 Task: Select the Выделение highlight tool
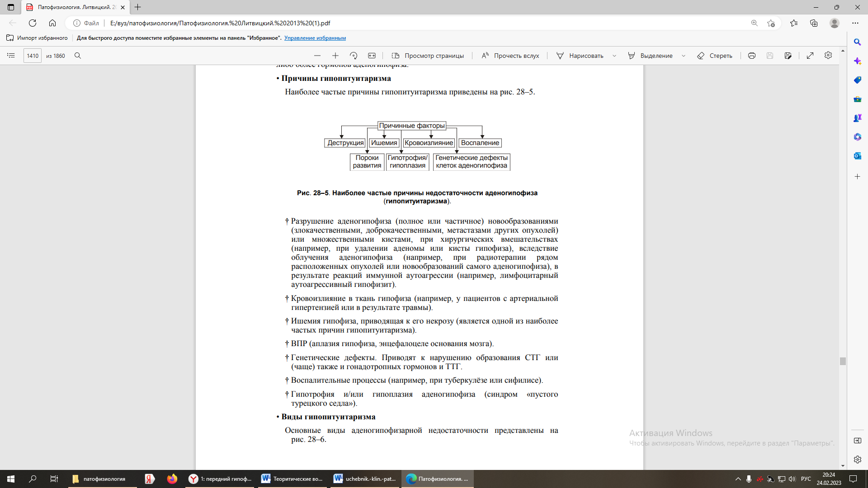(x=650, y=56)
